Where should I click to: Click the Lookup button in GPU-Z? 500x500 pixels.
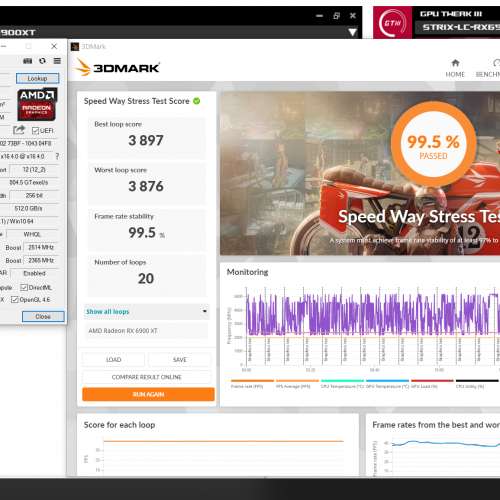38,78
